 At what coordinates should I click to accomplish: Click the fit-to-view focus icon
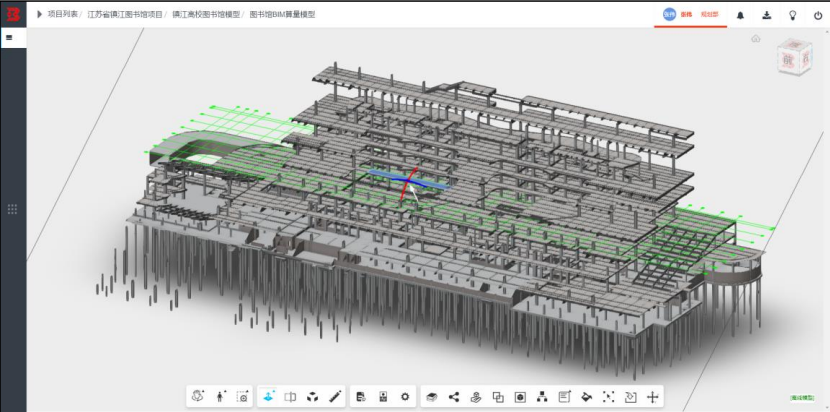click(608, 397)
